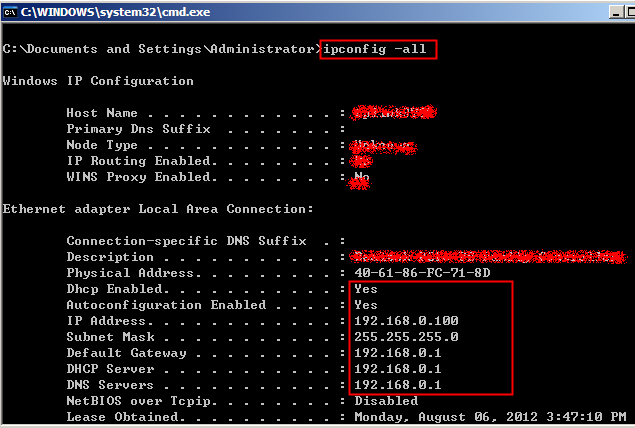Click the Autoconfiguration Enabled Yes value
Viewport: 635px width, 428px height.
366,305
